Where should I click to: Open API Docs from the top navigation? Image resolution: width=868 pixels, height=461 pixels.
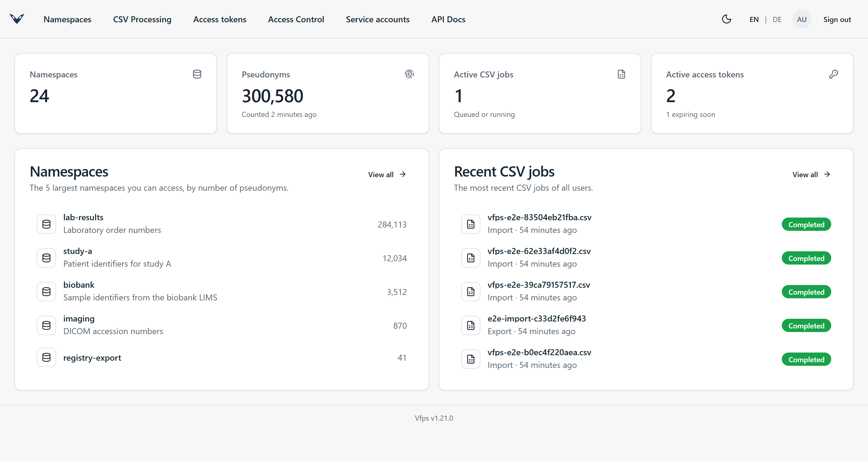click(x=448, y=19)
